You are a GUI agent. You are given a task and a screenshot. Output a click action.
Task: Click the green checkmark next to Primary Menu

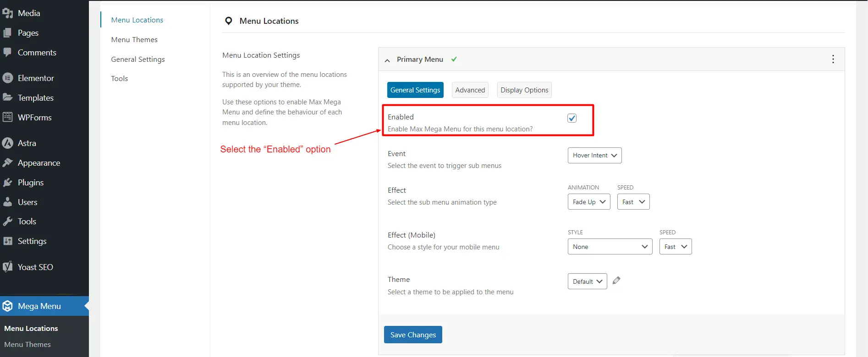tap(454, 59)
